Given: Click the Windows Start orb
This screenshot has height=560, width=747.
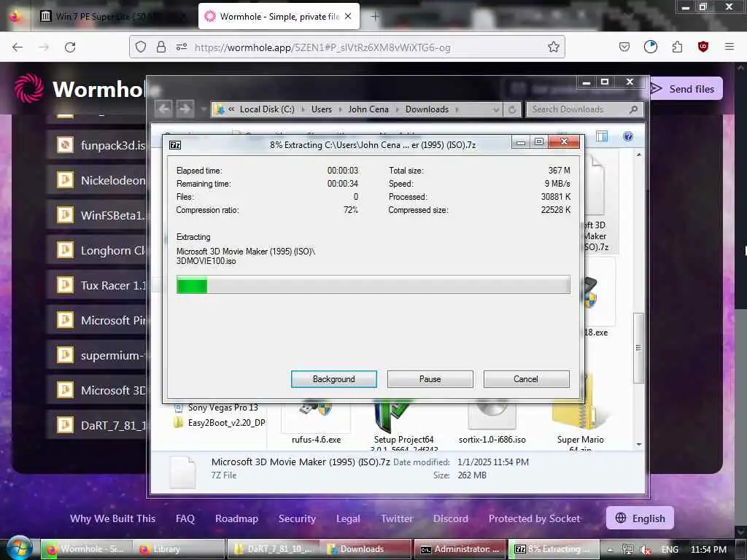Looking at the screenshot, I should 19,548.
